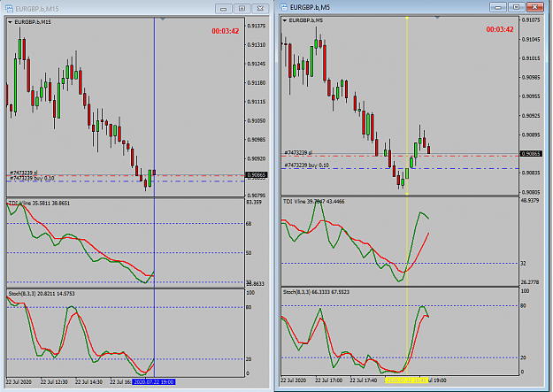553x392 pixels.
Task: Click the red countdown timer in M15 chart
Action: [x=226, y=31]
